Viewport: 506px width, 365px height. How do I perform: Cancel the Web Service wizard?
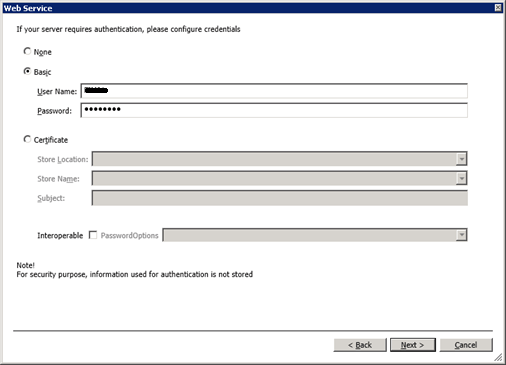click(x=466, y=345)
